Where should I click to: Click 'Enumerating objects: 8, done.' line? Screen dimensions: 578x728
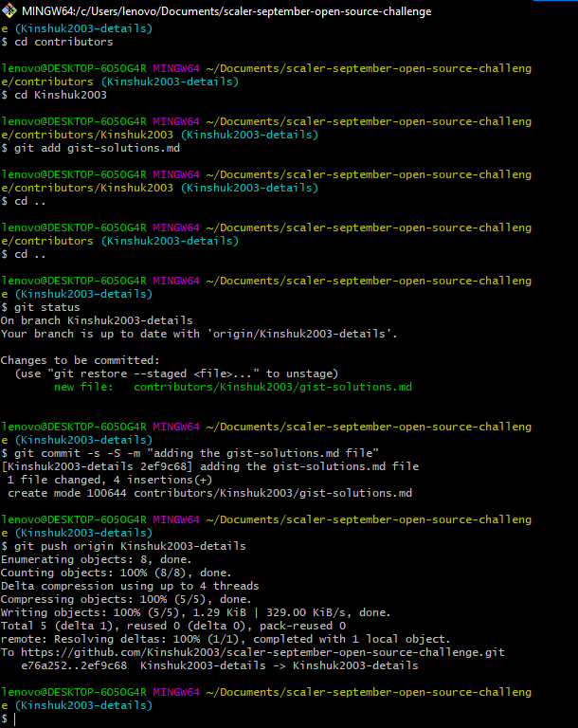96,559
